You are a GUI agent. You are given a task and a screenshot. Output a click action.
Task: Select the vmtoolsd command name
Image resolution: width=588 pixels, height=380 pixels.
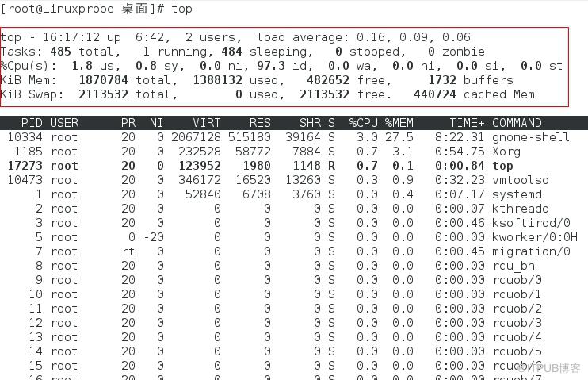point(521,180)
